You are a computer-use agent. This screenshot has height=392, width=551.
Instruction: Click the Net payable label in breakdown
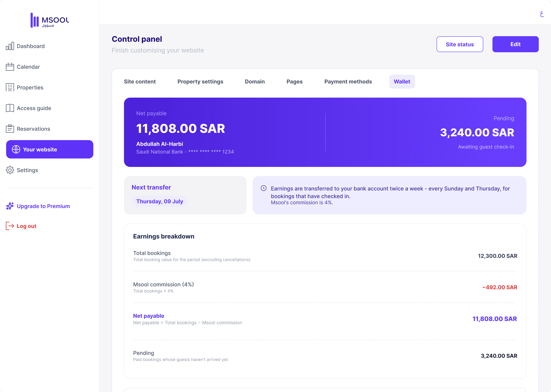[149, 316]
